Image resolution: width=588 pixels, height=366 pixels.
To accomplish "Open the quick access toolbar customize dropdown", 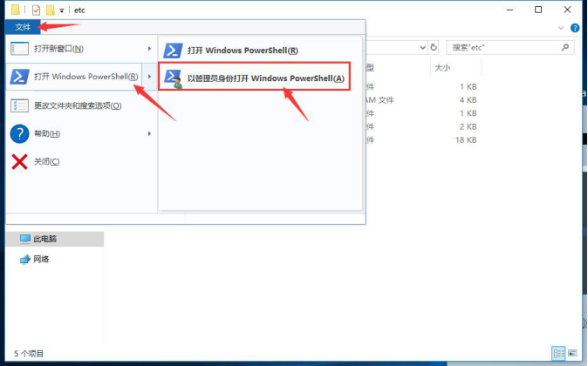I will coord(61,10).
